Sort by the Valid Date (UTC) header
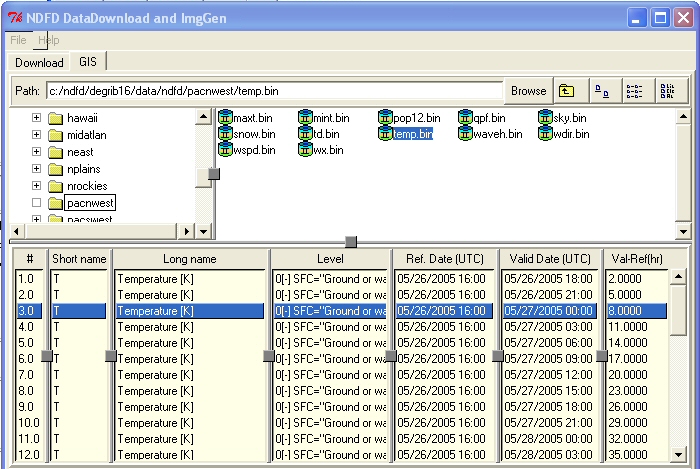Image resolution: width=700 pixels, height=469 pixels. (x=550, y=259)
